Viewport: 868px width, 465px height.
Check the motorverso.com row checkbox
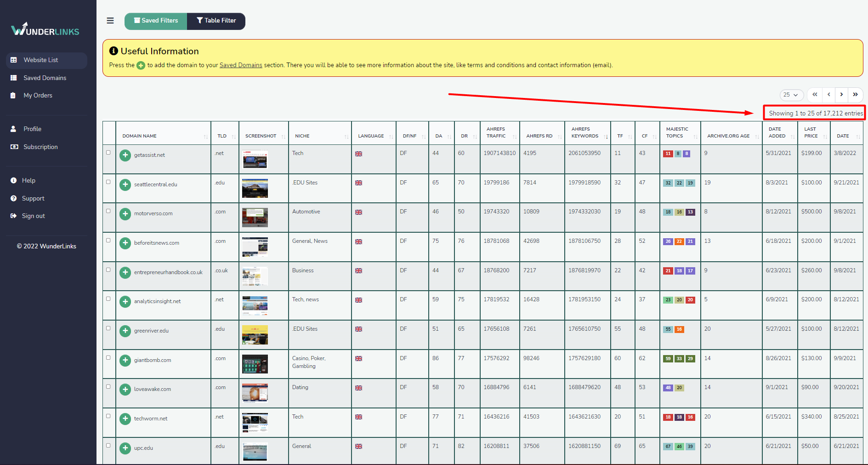point(108,211)
